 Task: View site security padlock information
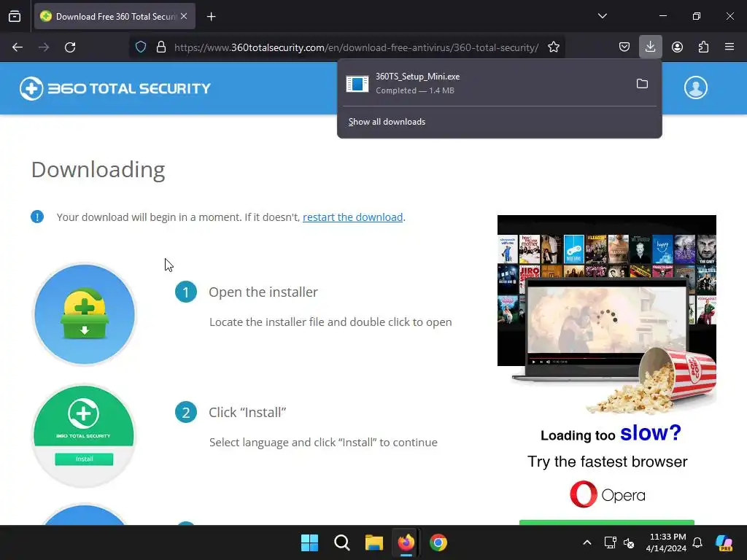[x=161, y=47]
